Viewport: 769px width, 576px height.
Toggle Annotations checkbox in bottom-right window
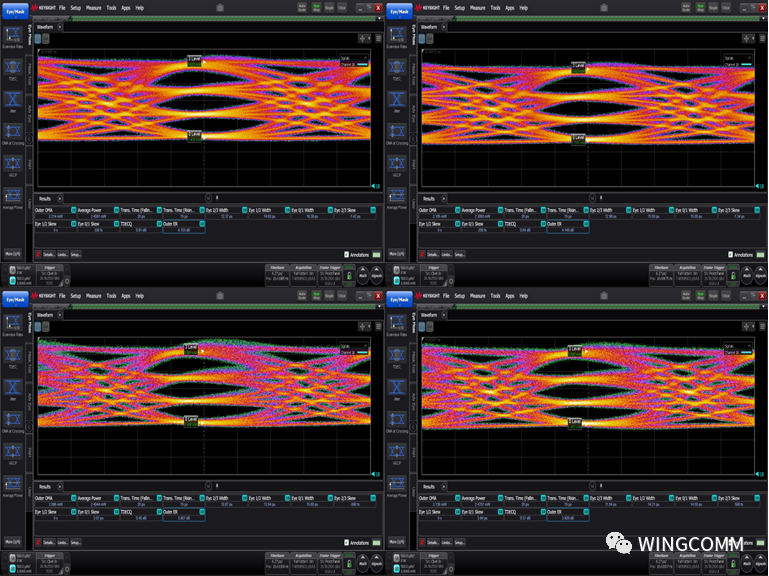pos(730,542)
